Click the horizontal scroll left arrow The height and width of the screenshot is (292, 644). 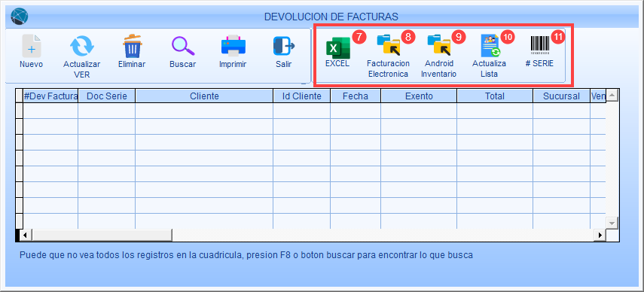point(26,236)
